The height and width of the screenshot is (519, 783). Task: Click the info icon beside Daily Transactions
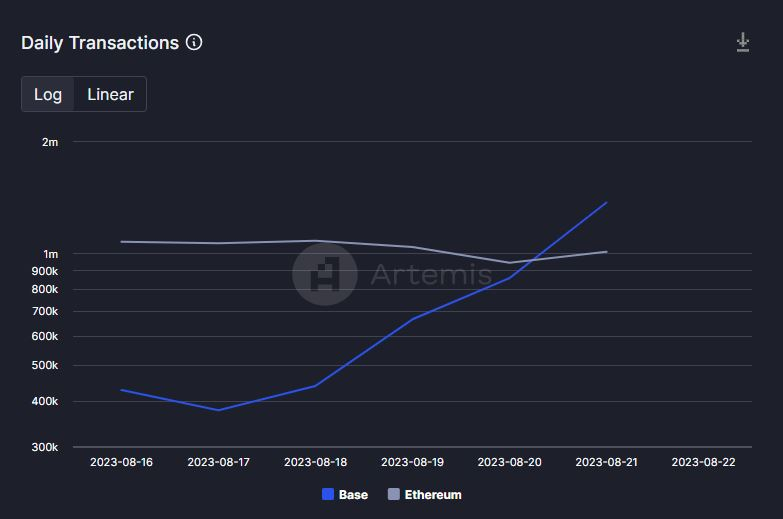click(194, 43)
